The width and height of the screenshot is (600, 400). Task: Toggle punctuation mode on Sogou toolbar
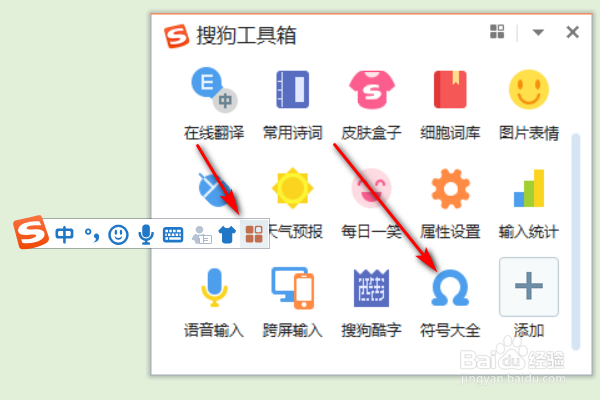[92, 235]
